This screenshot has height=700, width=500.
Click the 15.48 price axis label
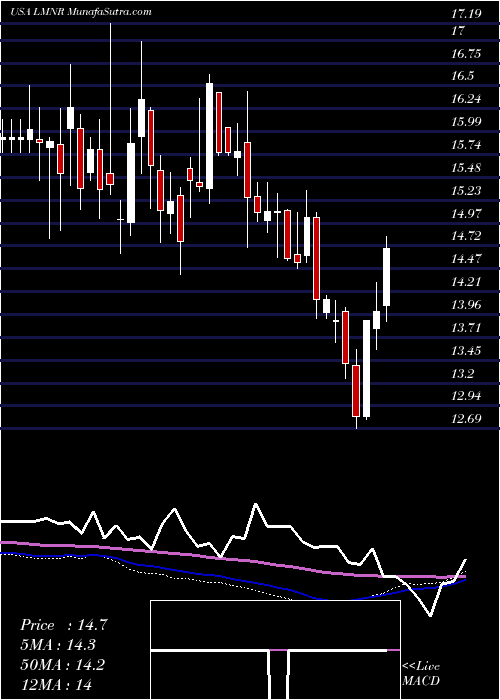[x=466, y=168]
